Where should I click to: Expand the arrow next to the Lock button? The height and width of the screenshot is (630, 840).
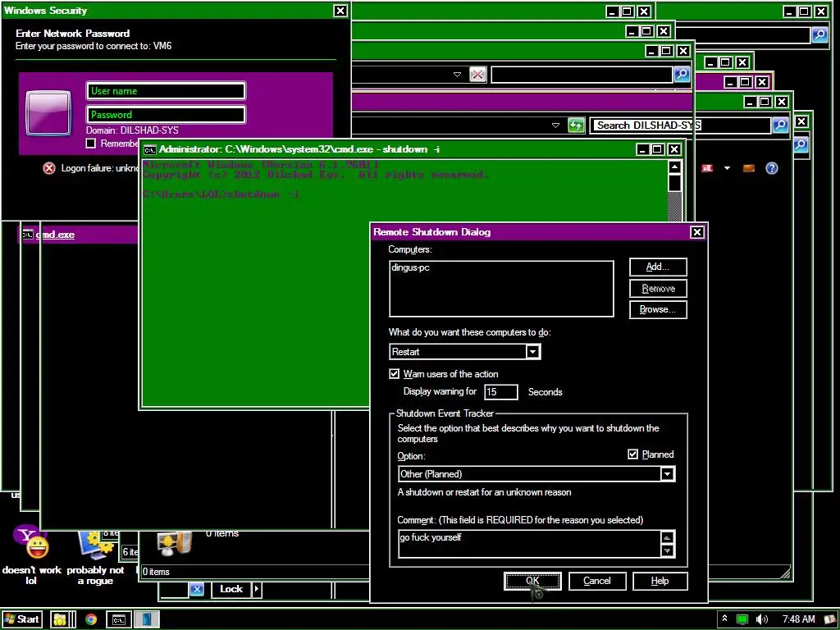click(257, 589)
